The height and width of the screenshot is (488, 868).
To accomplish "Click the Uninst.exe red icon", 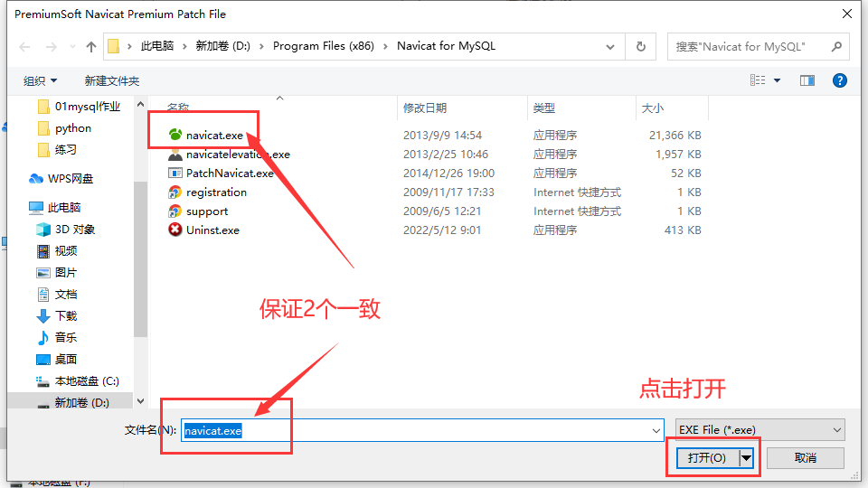I will 175,230.
